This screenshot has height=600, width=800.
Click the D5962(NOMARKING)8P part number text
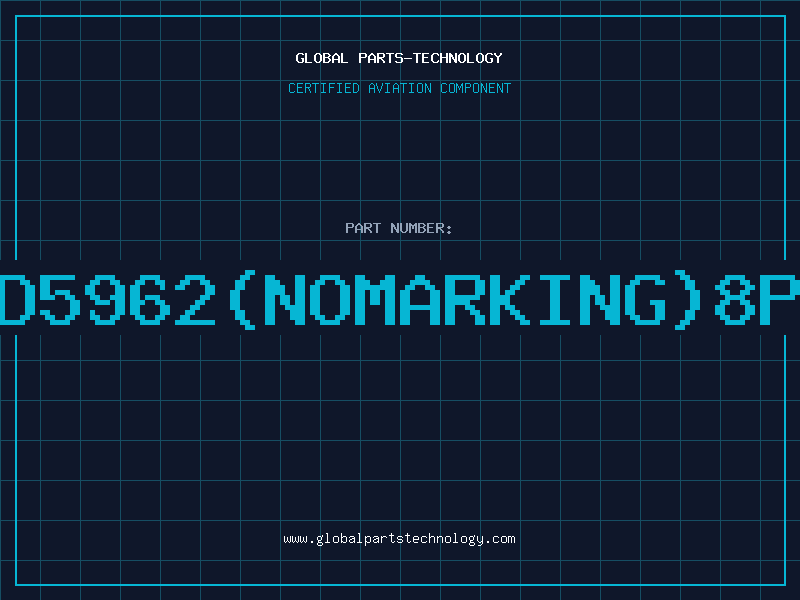pos(400,299)
